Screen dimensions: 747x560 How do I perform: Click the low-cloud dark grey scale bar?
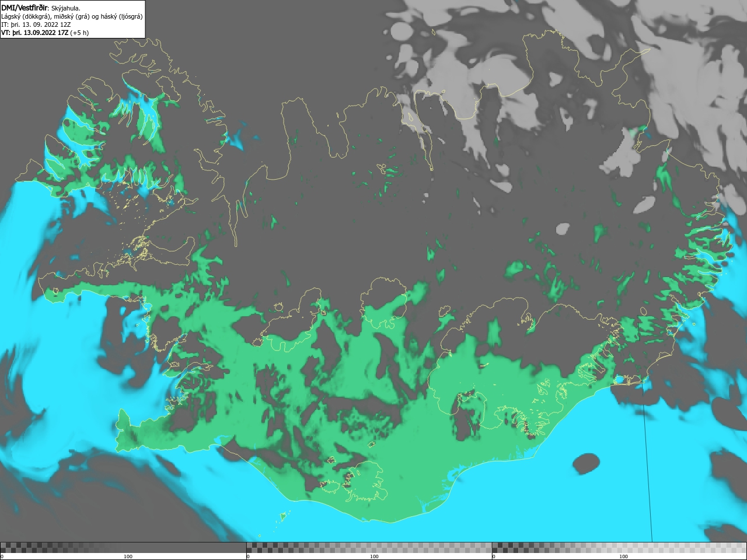coord(123,548)
